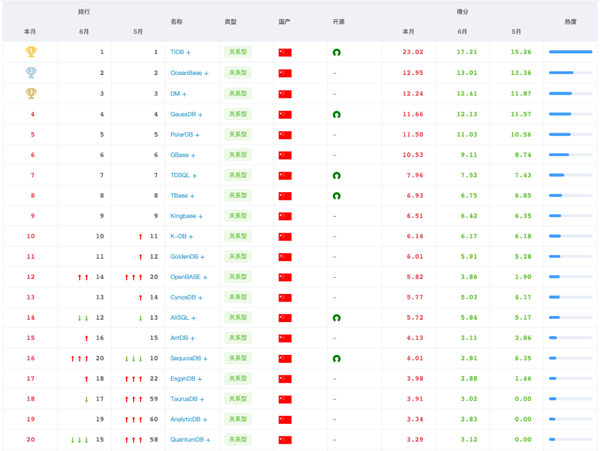Image resolution: width=600 pixels, height=451 pixels.
Task: Open the Kingbase database link
Action: [x=182, y=216]
